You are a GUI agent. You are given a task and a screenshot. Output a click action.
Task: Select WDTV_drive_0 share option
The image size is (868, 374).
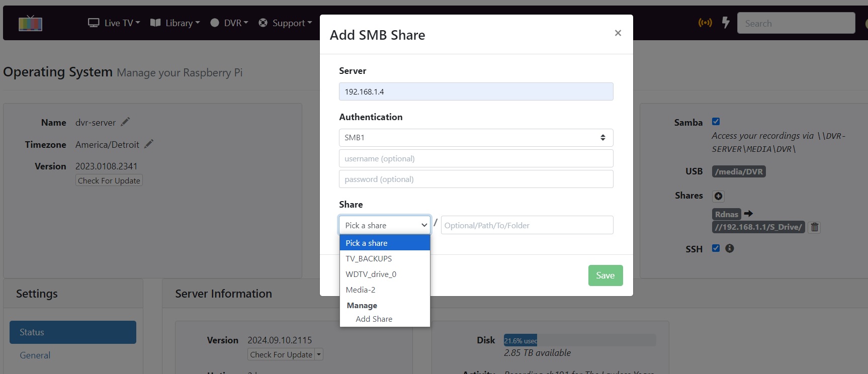371,274
